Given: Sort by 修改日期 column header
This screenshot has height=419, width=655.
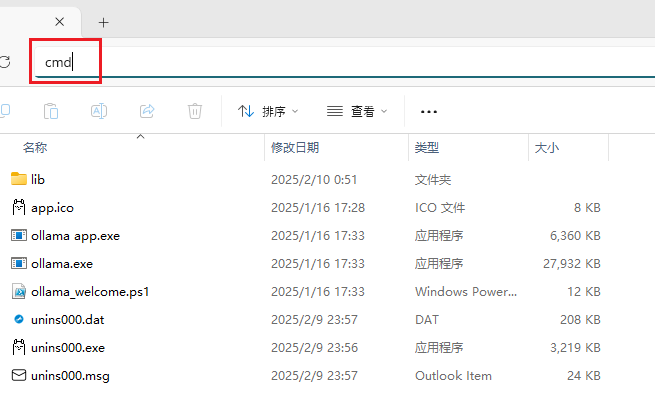Looking at the screenshot, I should 295,147.
